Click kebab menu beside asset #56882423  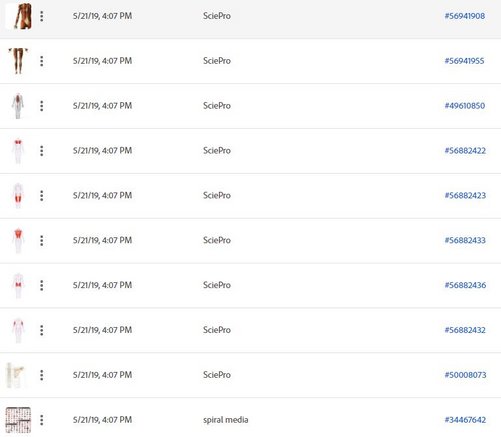[42, 196]
